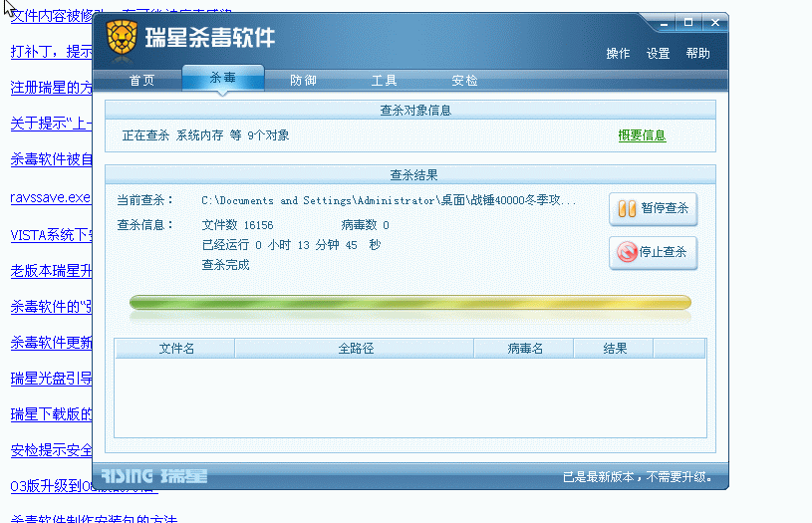Viewport: 812px width, 523px height.
Task: Click the 瑞星杀毒软件 title text
Action: pyautogui.click(x=210, y=37)
